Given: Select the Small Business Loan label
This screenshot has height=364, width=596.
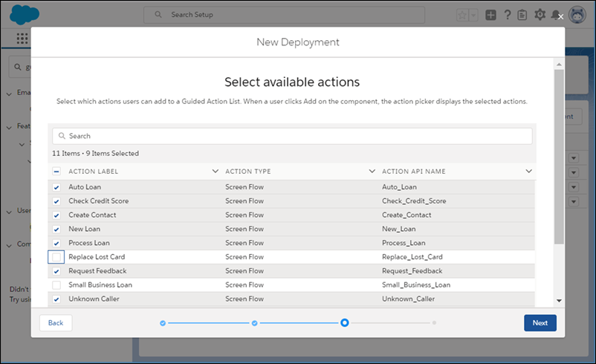Looking at the screenshot, I should pyautogui.click(x=100, y=285).
